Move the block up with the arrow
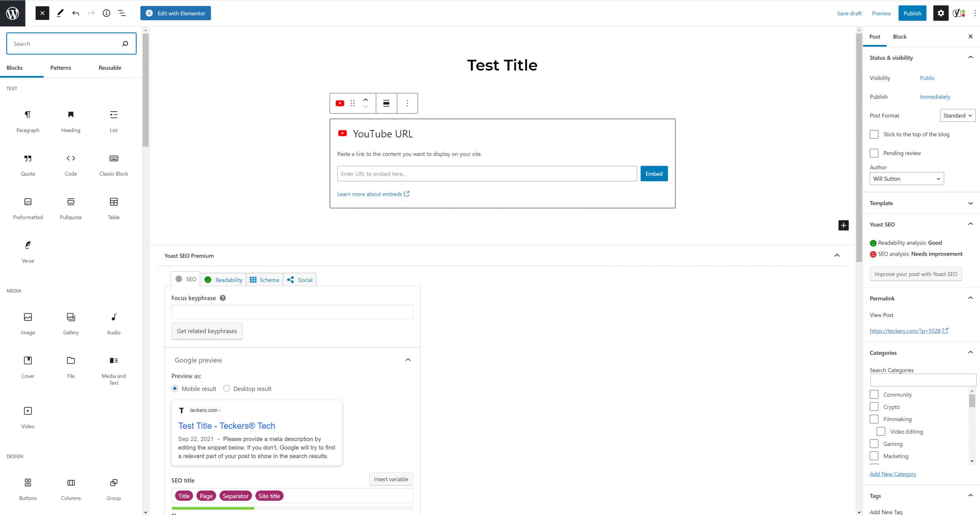This screenshot has width=980, height=515. tap(366, 99)
